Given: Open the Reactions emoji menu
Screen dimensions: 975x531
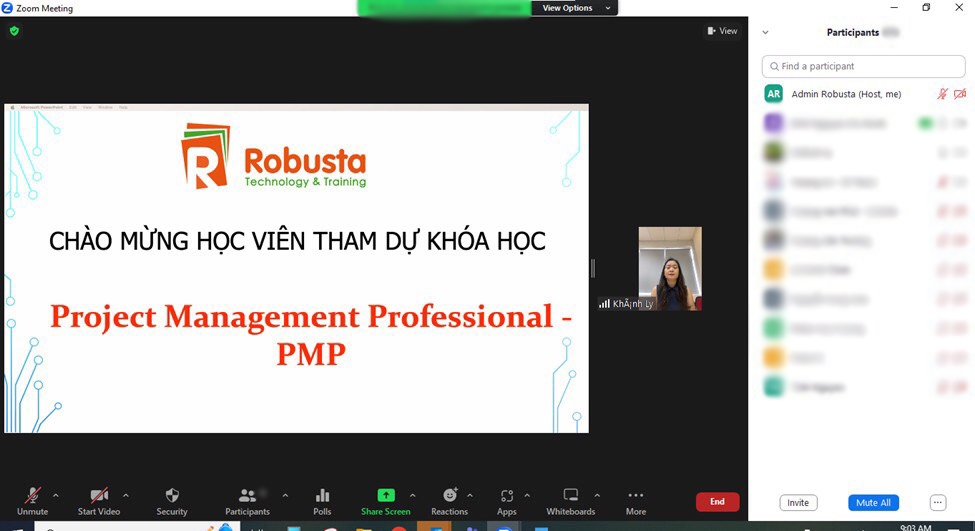Looking at the screenshot, I should [450, 501].
